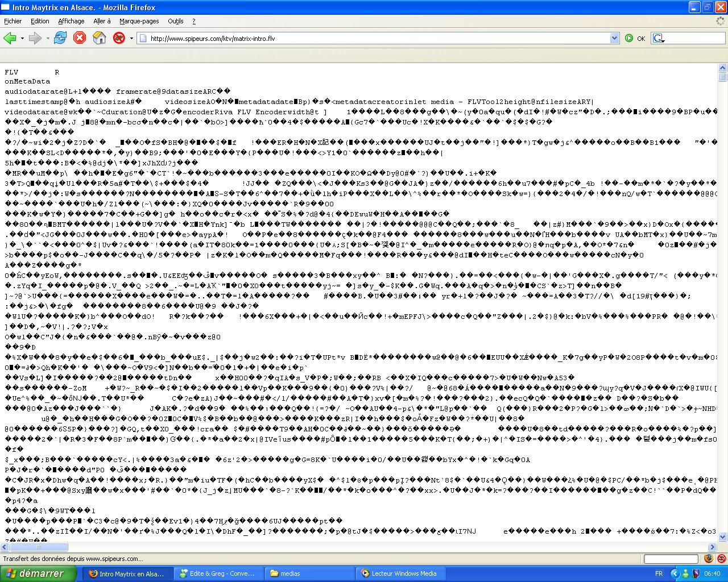Image resolution: width=728 pixels, height=582 pixels.
Task: Click the status bar progress field
Action: [671, 559]
